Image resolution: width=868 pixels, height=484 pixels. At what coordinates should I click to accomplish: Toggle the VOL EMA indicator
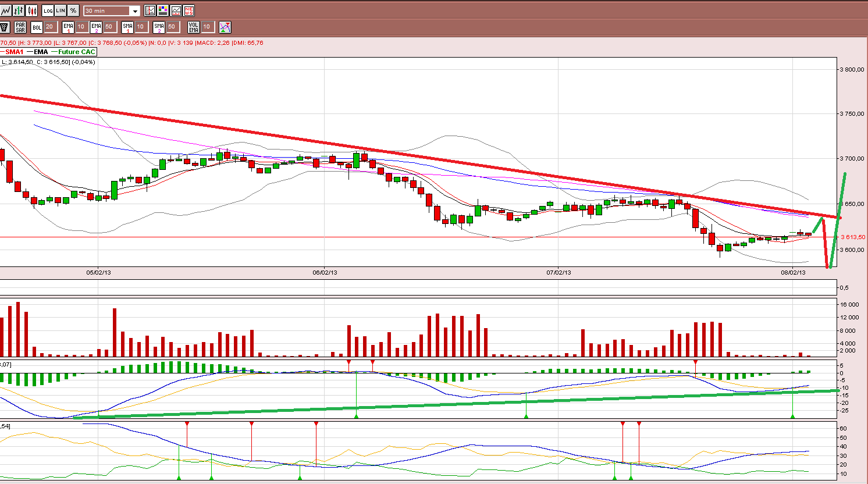click(194, 27)
